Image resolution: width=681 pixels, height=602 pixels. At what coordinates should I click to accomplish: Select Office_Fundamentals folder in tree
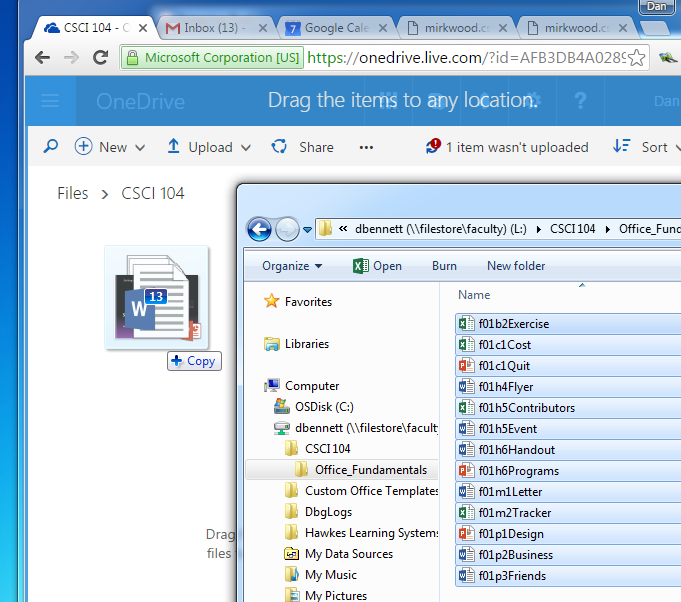click(x=370, y=470)
